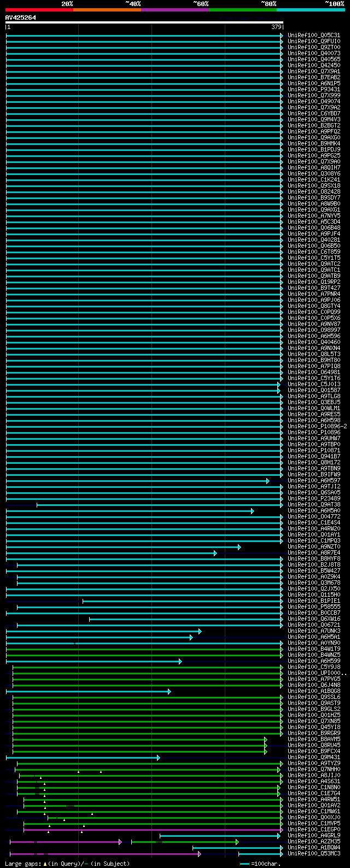This screenshot has width=350, height=868.
Task: Select label UniRef100_B9IFW9
Action: [x=314, y=474]
